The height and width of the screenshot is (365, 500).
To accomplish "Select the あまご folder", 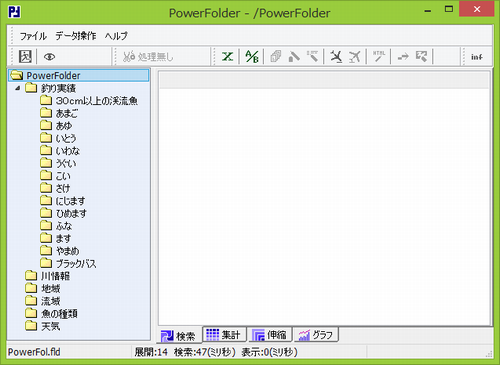I will (67, 113).
